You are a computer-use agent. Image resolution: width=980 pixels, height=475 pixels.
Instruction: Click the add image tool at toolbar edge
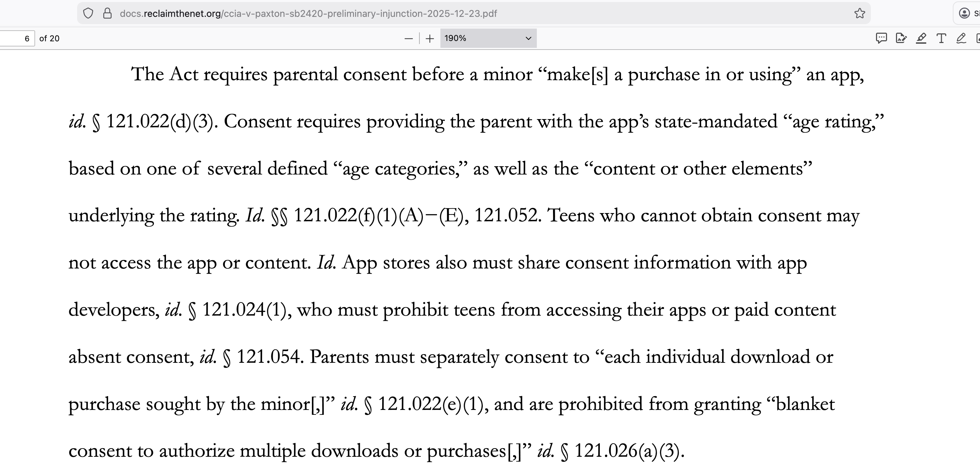point(978,38)
